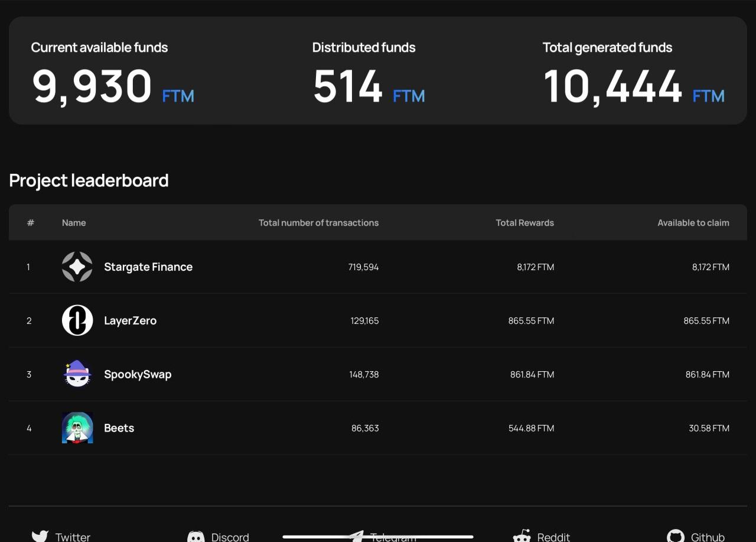Click the Stargate Finance project logo

pyautogui.click(x=77, y=267)
